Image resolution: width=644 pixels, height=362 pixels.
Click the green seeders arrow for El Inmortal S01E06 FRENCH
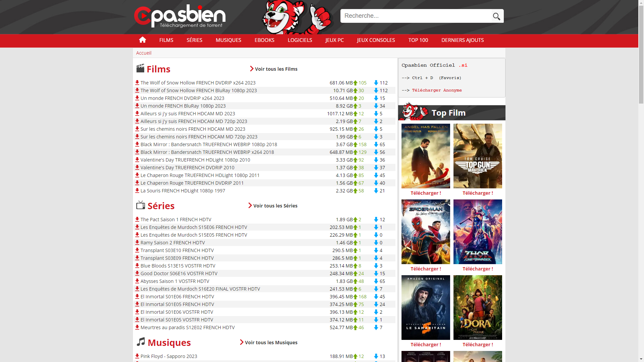(x=356, y=297)
